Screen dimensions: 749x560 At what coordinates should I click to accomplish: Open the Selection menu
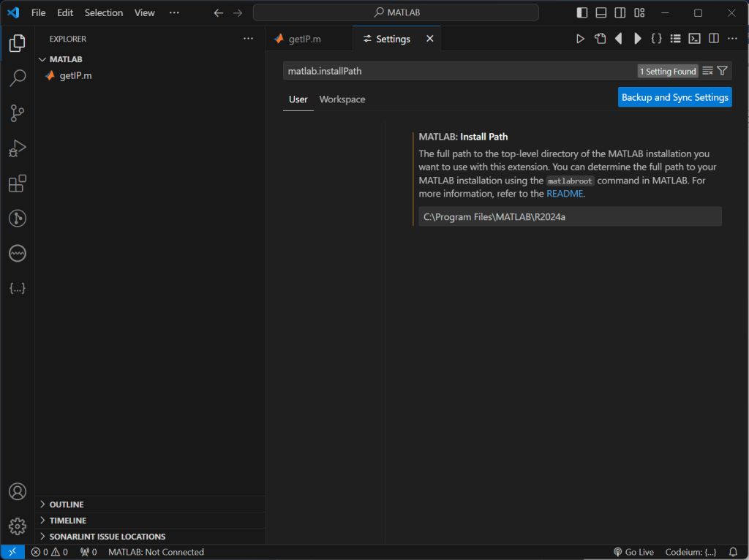click(104, 13)
